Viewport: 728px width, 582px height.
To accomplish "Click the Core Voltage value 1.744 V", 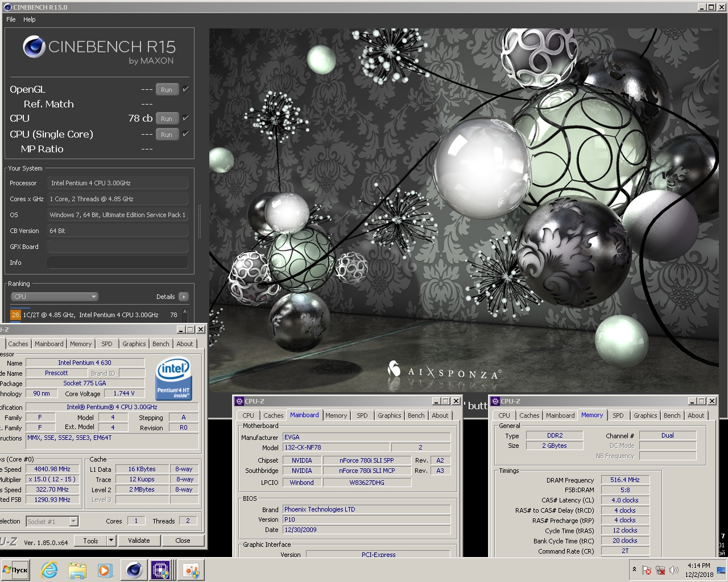I will (x=124, y=393).
